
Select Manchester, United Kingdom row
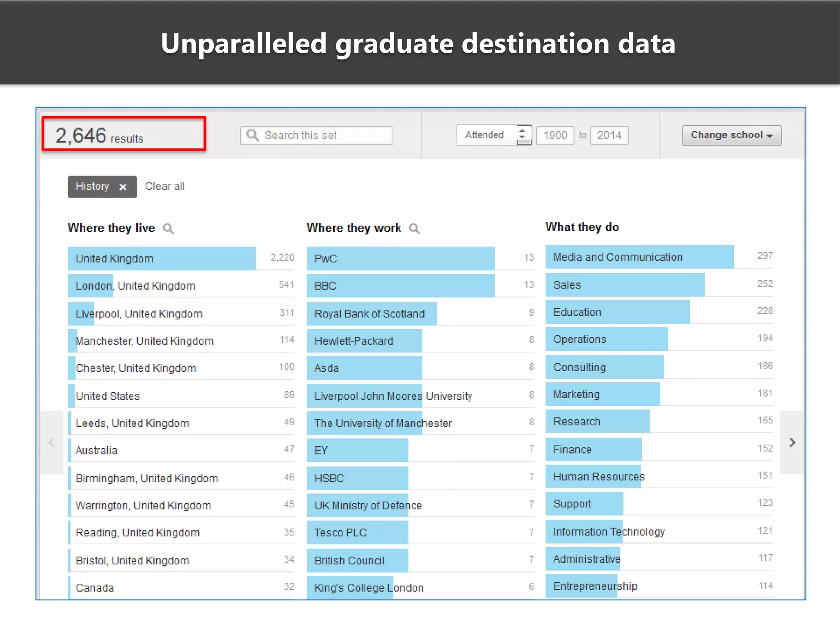tap(181, 340)
